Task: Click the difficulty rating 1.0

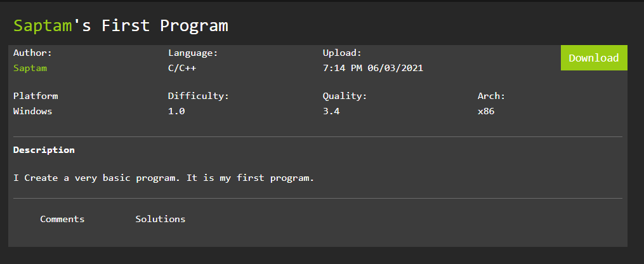Action: [x=176, y=111]
